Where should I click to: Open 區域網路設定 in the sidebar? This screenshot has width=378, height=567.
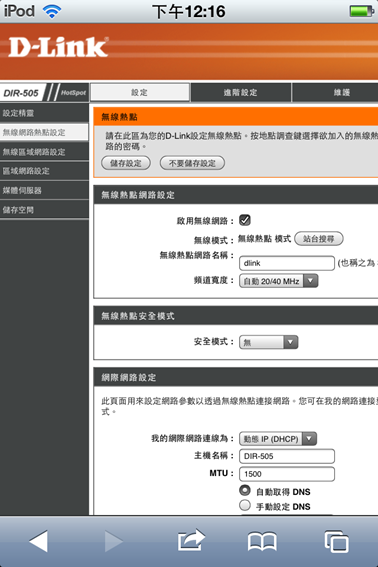pyautogui.click(x=44, y=171)
